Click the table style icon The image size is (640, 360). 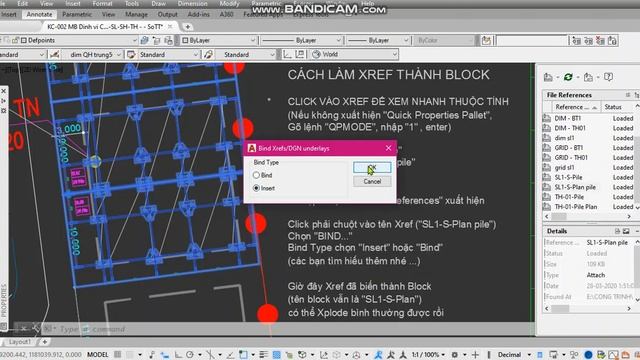pyautogui.click(x=131, y=54)
